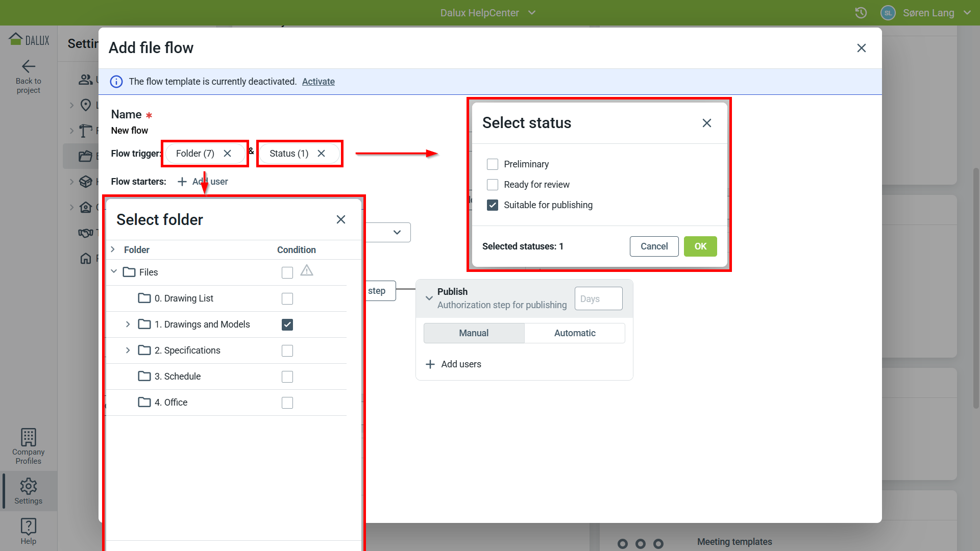Check the 3. Schedule condition
Screen dimensions: 980x551
coord(287,377)
